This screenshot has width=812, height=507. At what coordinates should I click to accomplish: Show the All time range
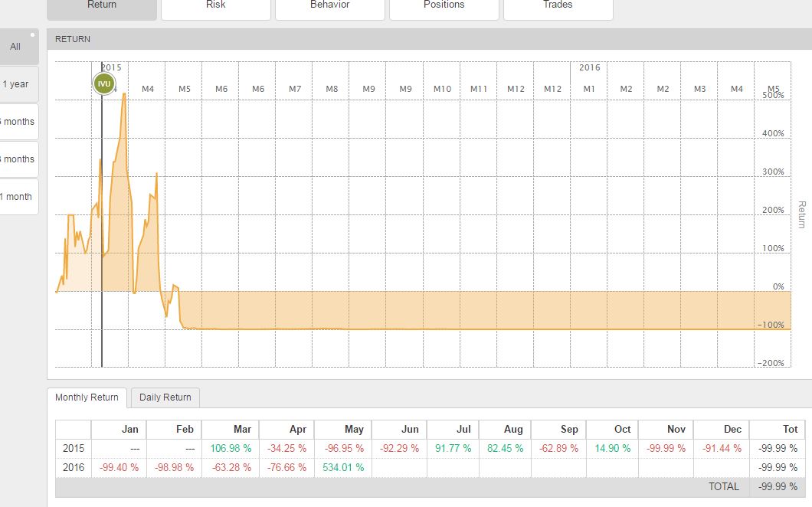click(x=16, y=47)
